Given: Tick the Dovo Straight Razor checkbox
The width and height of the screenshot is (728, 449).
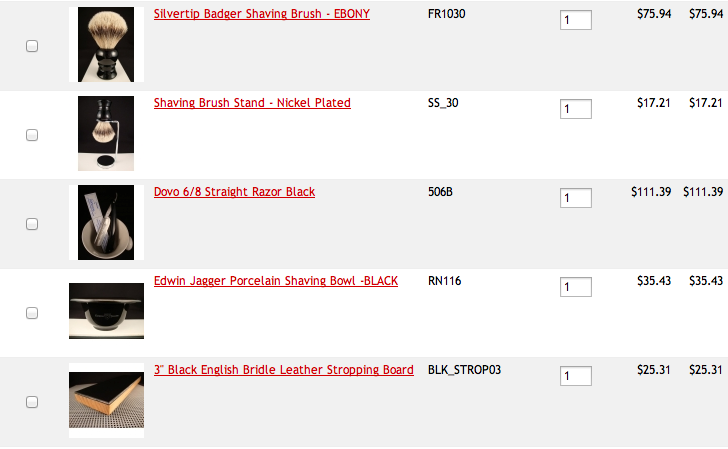Looking at the screenshot, I should coord(32,224).
